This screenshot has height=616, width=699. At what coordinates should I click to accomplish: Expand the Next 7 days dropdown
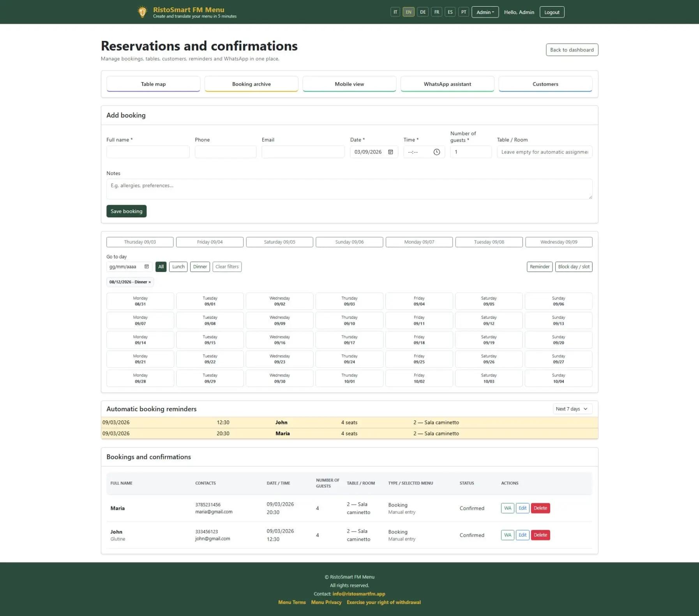point(572,409)
